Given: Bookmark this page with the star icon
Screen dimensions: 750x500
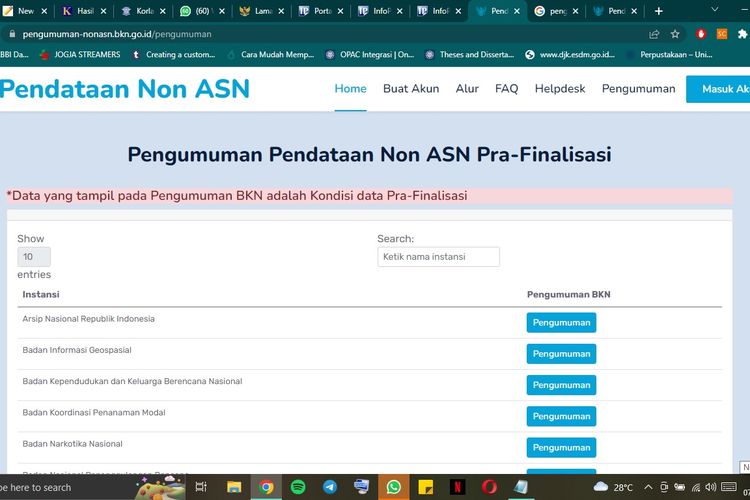Looking at the screenshot, I should click(x=676, y=33).
